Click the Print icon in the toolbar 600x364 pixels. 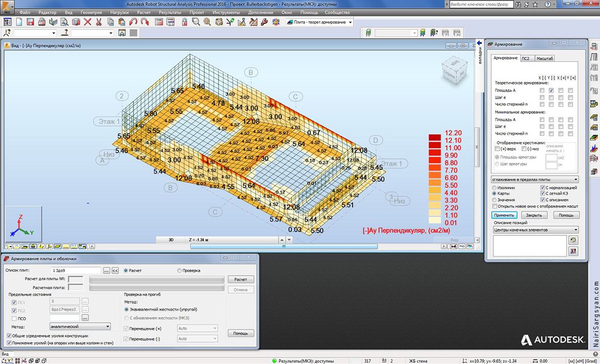pos(42,22)
